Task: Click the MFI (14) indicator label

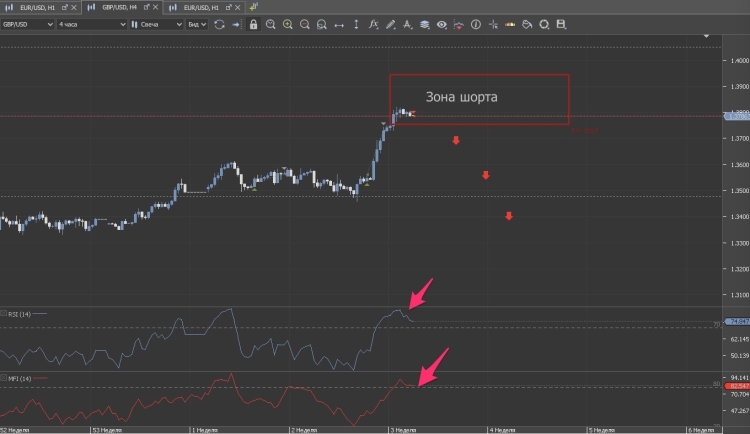Action: (20, 378)
